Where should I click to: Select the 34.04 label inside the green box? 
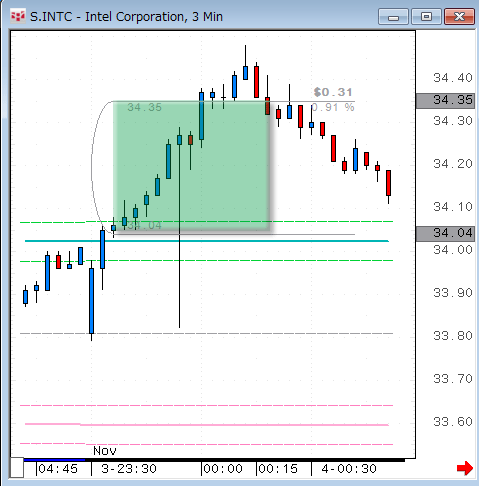(145, 226)
